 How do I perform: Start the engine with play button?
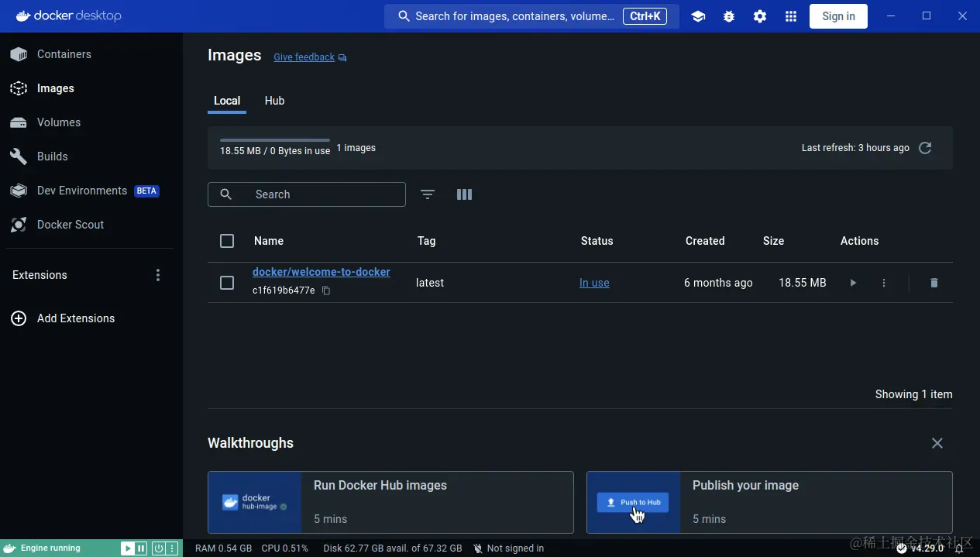[x=127, y=548]
